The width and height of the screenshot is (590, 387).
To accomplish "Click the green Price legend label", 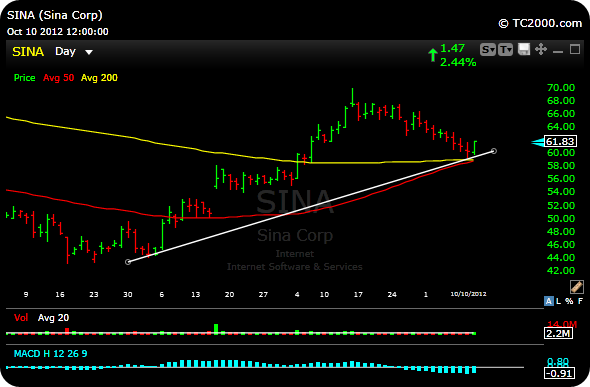I will pos(24,78).
